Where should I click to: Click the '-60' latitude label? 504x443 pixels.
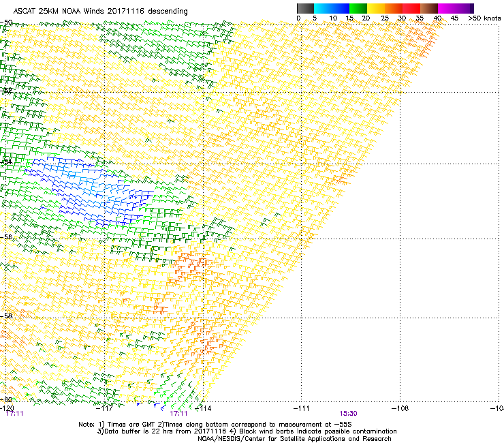point(6,399)
